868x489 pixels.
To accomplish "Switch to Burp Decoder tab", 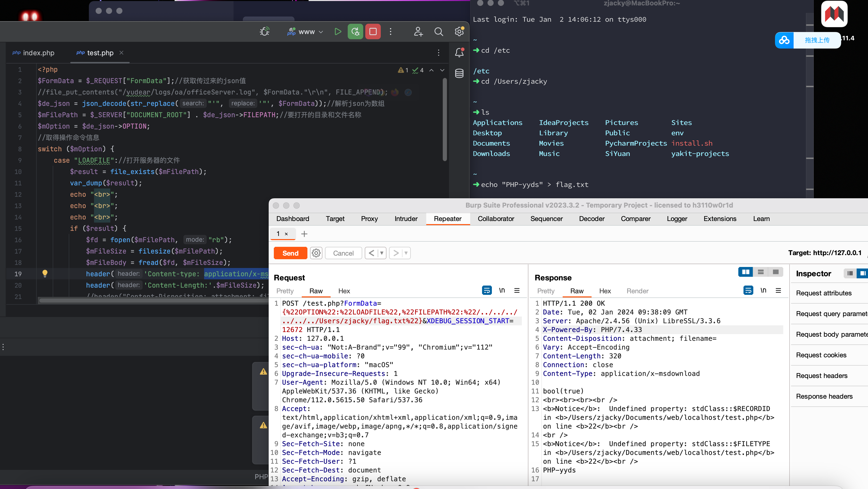I will 592,219.
